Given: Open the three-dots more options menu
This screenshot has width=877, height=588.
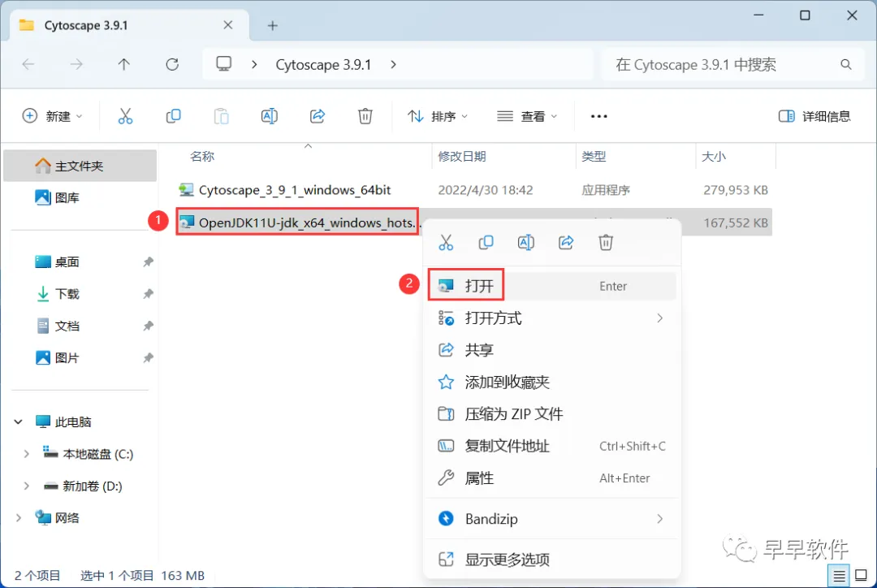Looking at the screenshot, I should point(599,116).
